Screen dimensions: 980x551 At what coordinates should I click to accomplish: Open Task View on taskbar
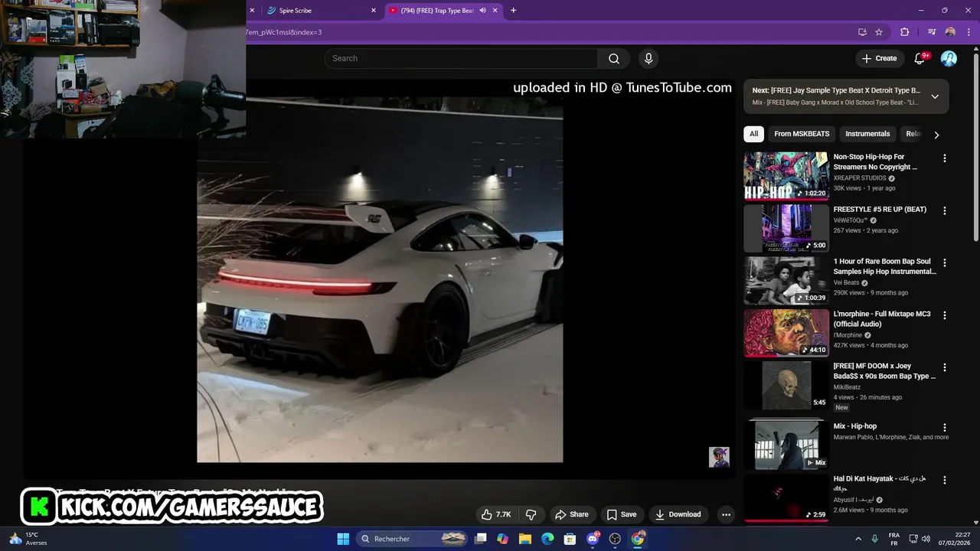tap(480, 539)
